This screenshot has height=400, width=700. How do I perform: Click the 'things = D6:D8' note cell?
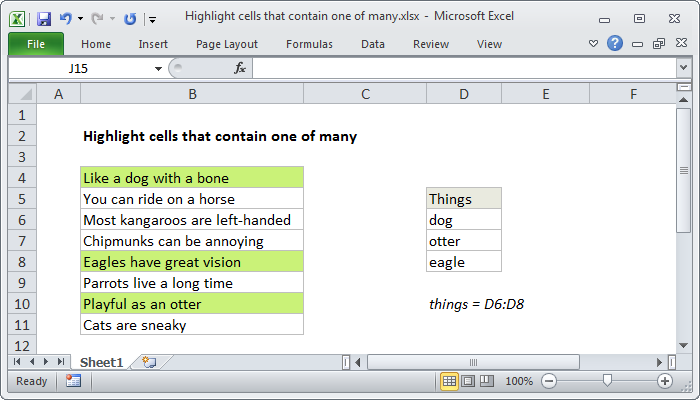[x=476, y=304]
